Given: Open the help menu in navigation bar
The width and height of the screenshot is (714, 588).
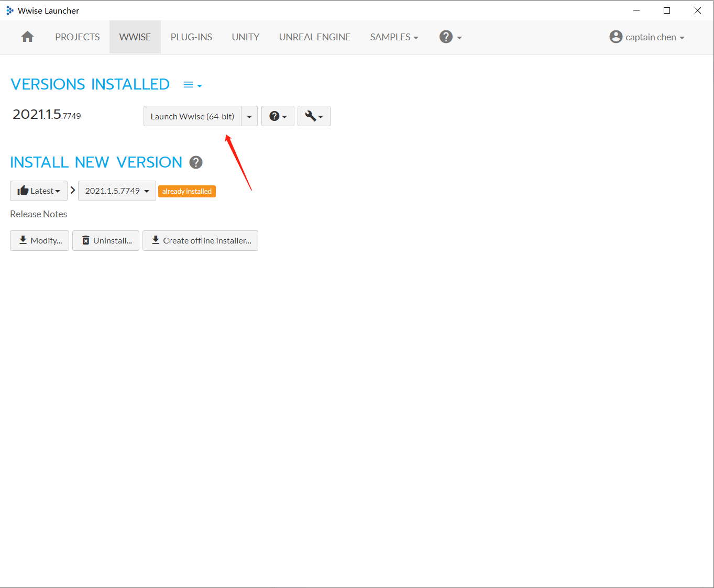Looking at the screenshot, I should [x=451, y=37].
